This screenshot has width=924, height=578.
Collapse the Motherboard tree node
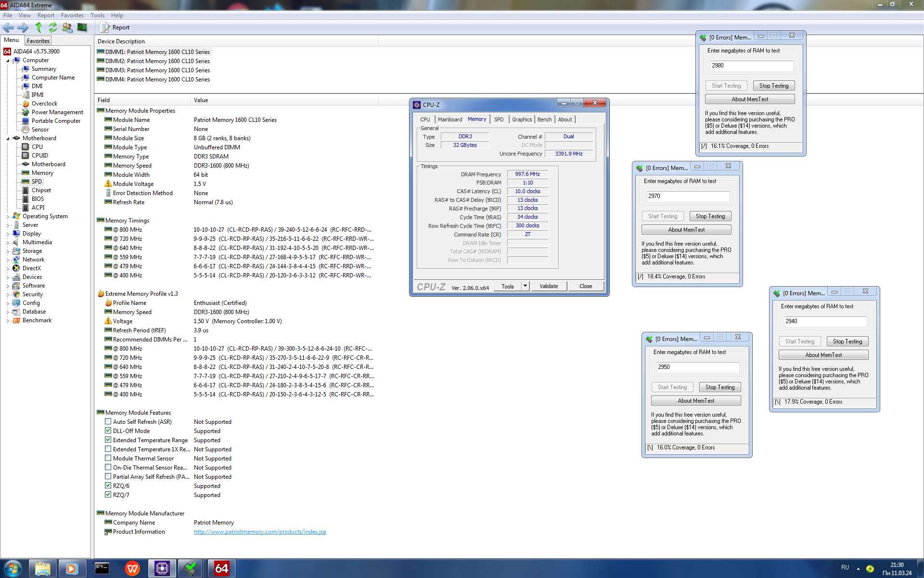click(x=8, y=139)
